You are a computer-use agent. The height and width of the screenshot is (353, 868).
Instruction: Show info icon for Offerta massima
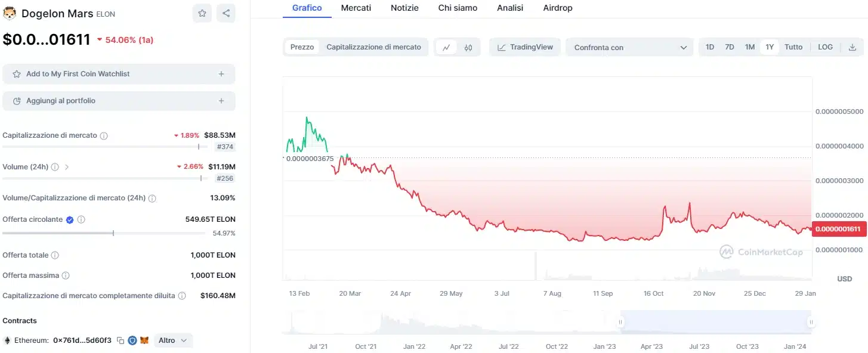66,275
